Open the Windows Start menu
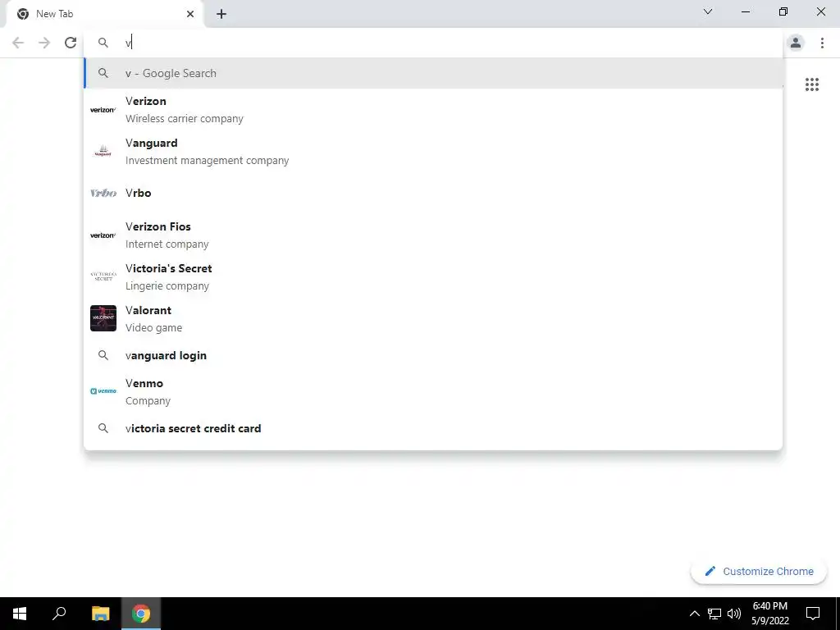The image size is (840, 630). (x=20, y=614)
